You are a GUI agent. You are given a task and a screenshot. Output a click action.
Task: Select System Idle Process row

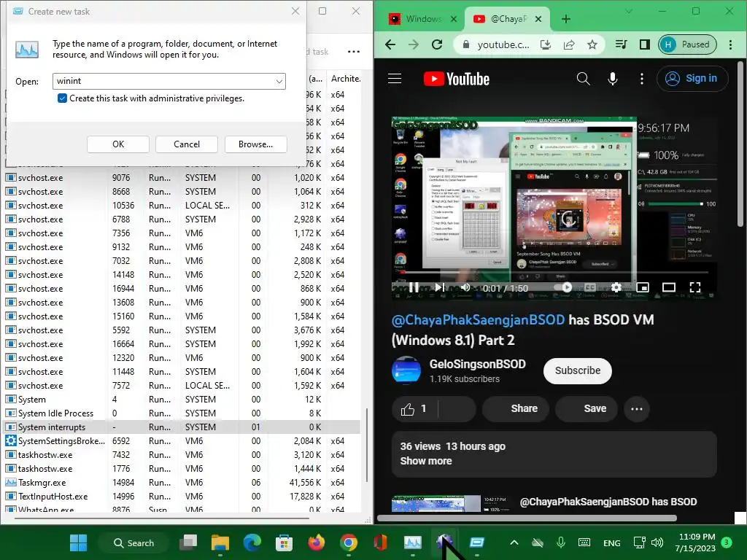(x=182, y=413)
